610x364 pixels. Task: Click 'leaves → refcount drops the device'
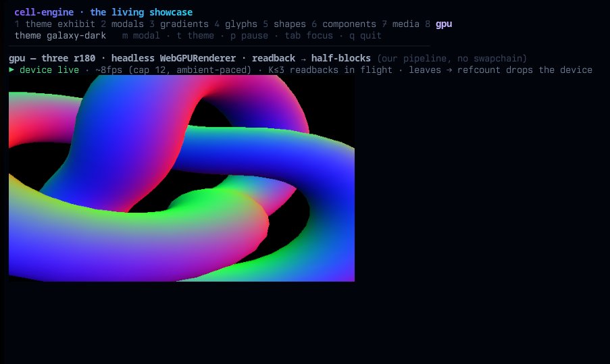pos(501,70)
